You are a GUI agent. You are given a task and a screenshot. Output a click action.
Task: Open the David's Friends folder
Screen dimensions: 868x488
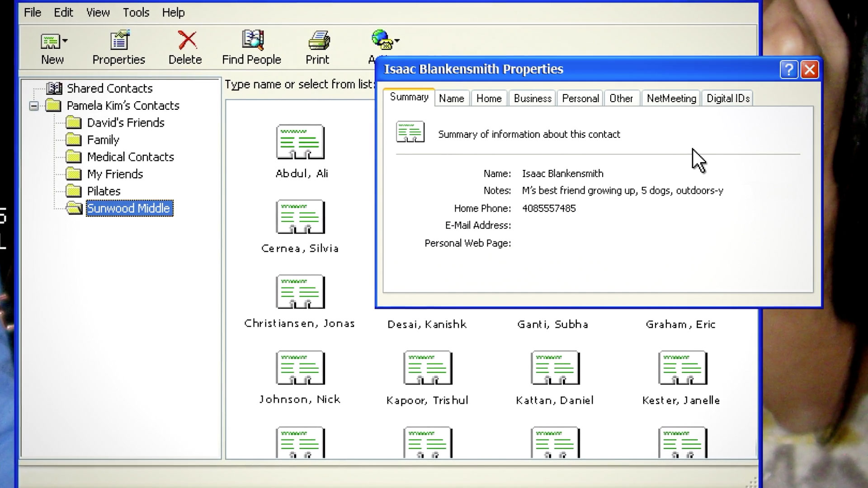pos(126,123)
